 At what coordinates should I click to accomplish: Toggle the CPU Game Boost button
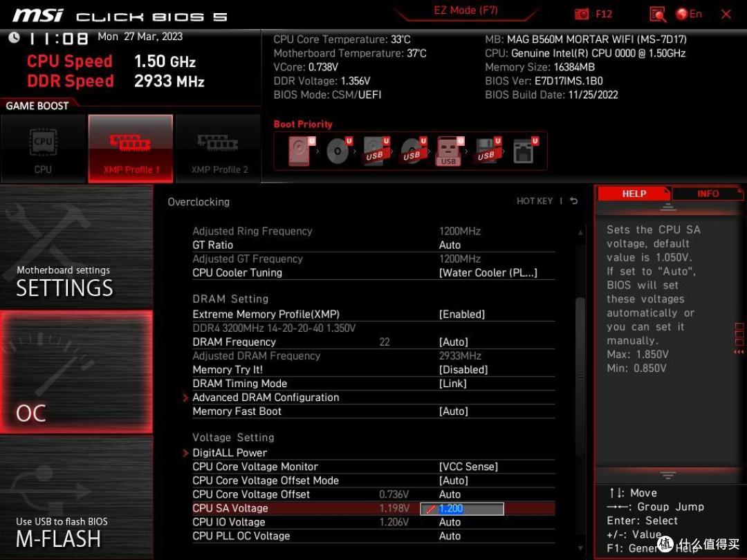coord(44,149)
